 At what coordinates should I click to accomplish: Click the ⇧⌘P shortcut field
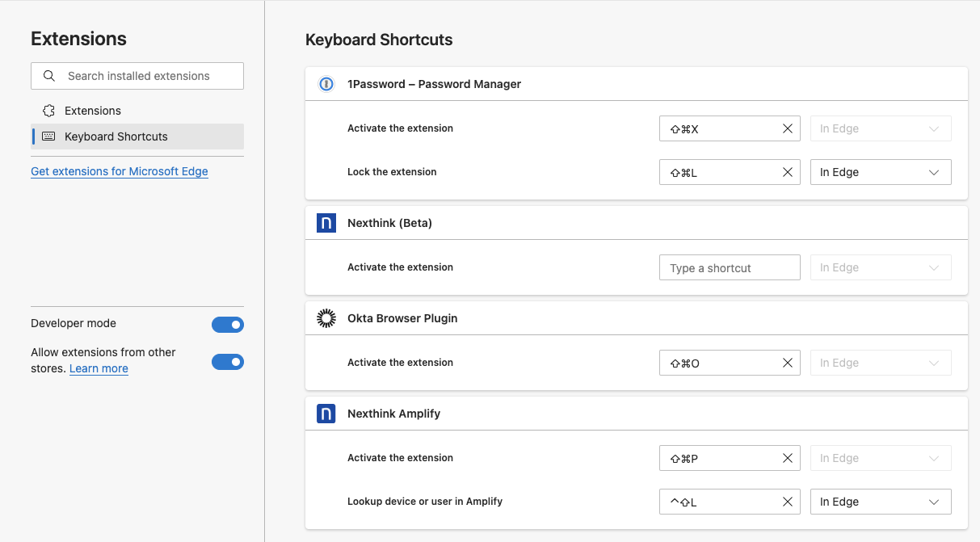[x=730, y=458]
